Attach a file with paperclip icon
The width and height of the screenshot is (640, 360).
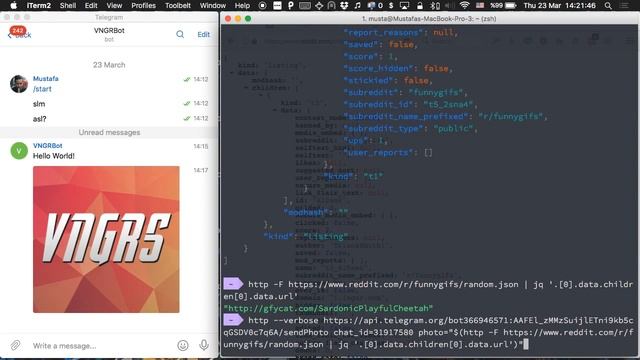pos(15,345)
